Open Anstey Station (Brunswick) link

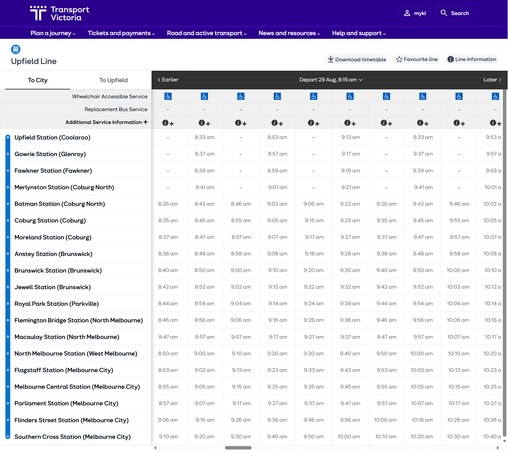(x=53, y=254)
